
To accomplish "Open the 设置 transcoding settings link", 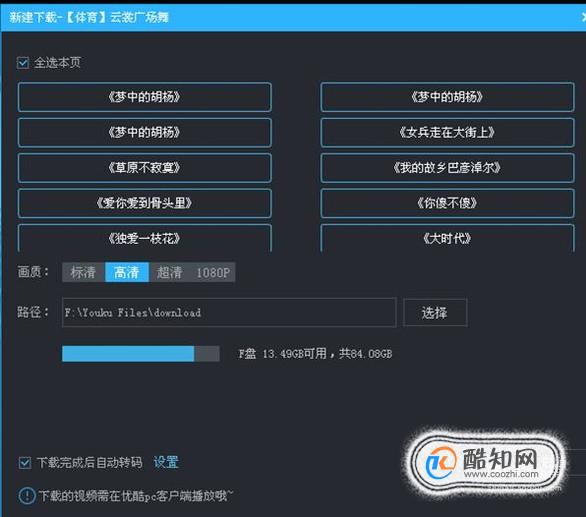I will (166, 462).
